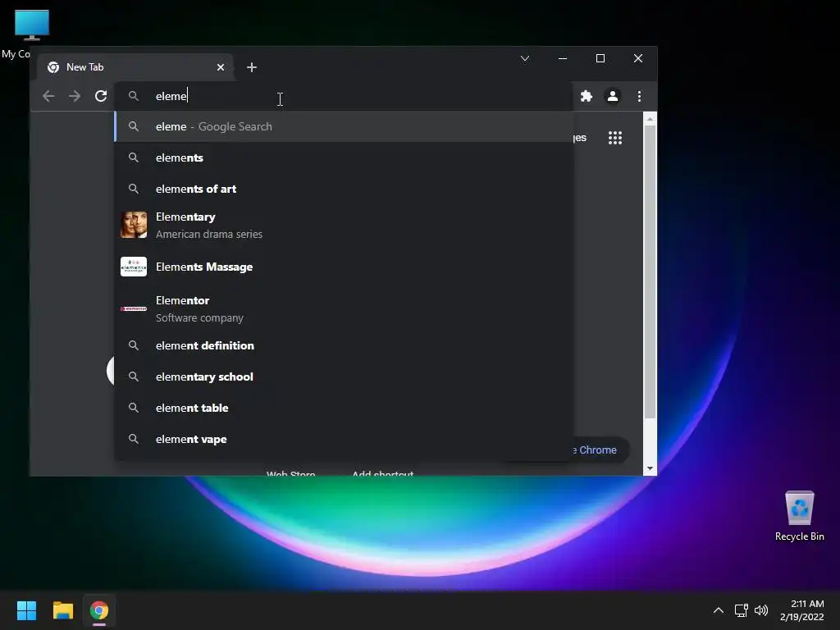840x630 pixels.
Task: Show hidden tray icons chevron
Action: coord(719,610)
